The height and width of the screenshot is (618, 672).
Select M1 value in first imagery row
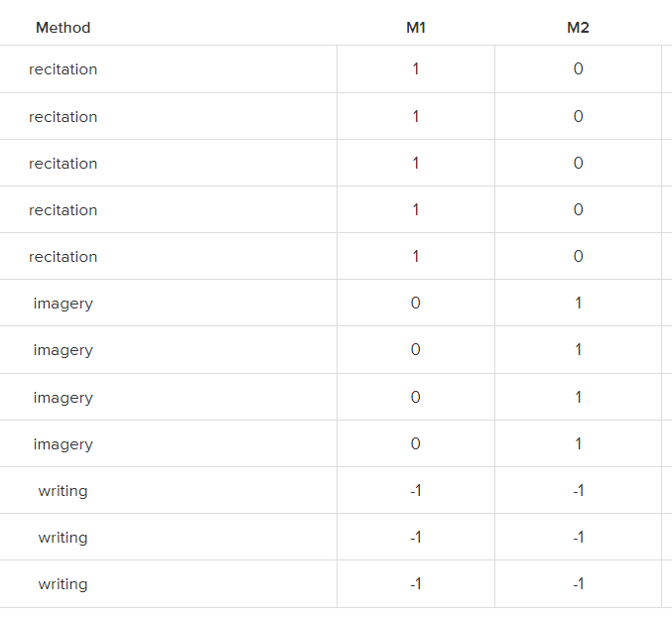click(x=416, y=304)
